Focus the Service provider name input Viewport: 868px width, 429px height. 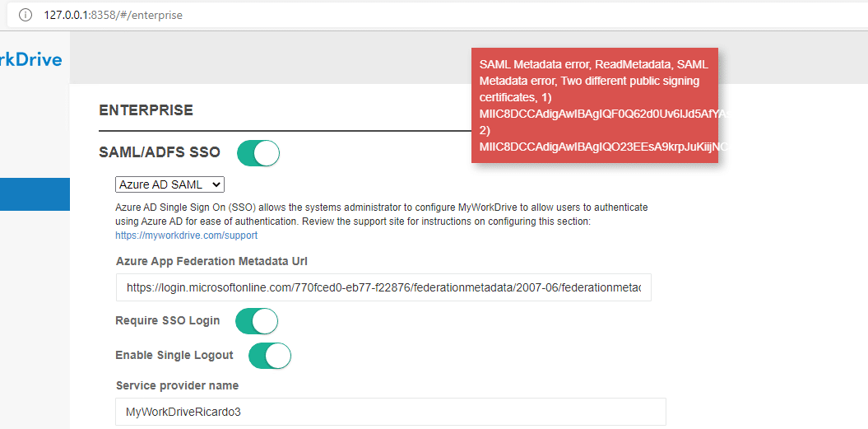[390, 412]
